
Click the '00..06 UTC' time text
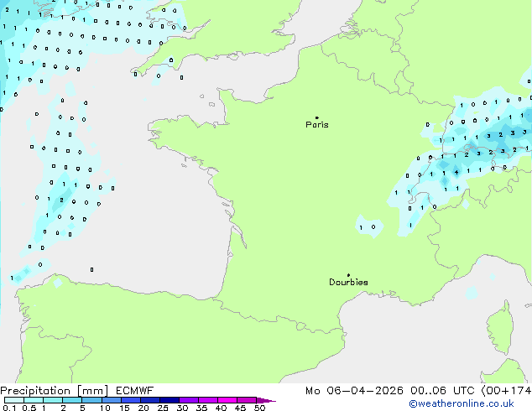pos(442,391)
